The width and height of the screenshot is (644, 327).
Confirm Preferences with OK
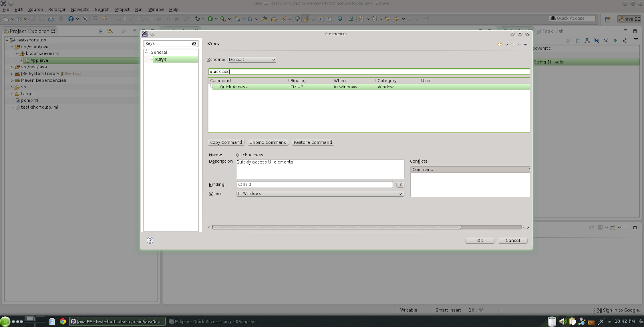(480, 241)
